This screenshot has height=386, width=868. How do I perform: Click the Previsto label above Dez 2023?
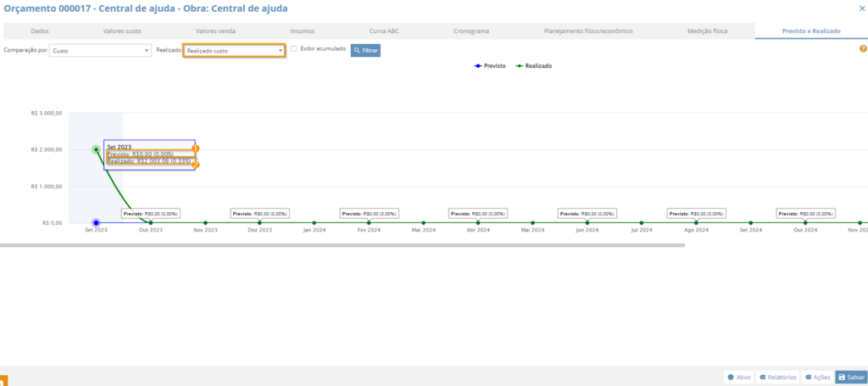[259, 213]
